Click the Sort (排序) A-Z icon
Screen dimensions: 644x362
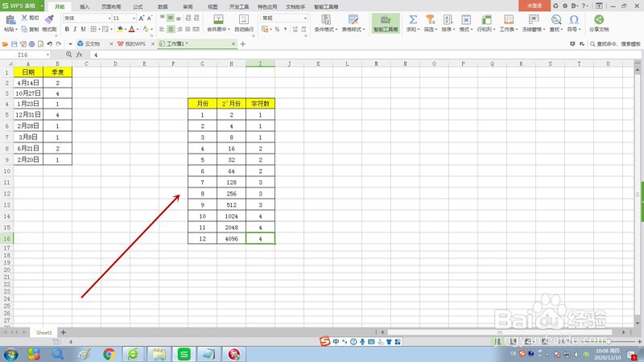click(448, 19)
